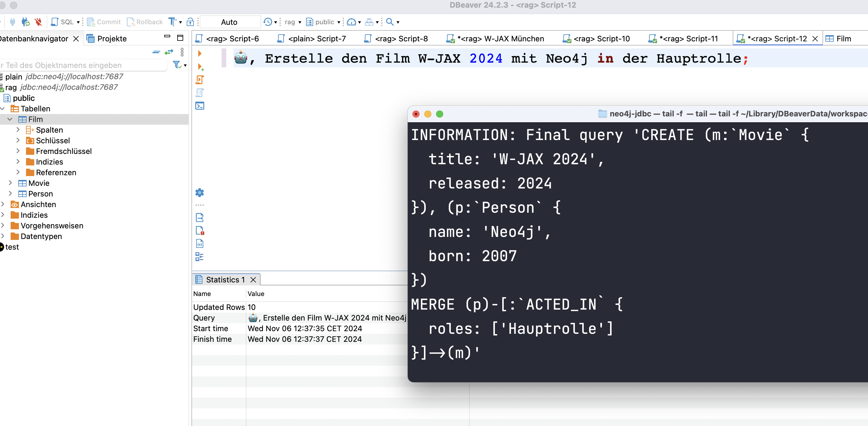This screenshot has width=868, height=426.
Task: Switch to the <rag> Script-11 tab
Action: pyautogui.click(x=683, y=39)
